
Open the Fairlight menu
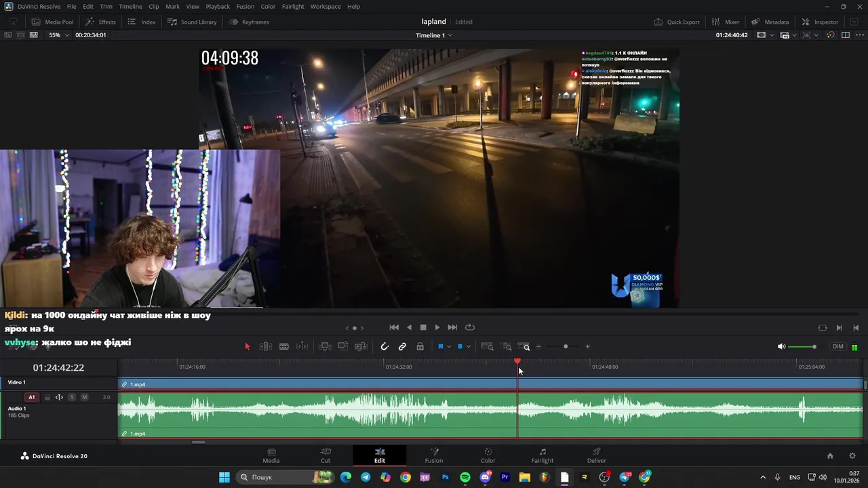(293, 6)
